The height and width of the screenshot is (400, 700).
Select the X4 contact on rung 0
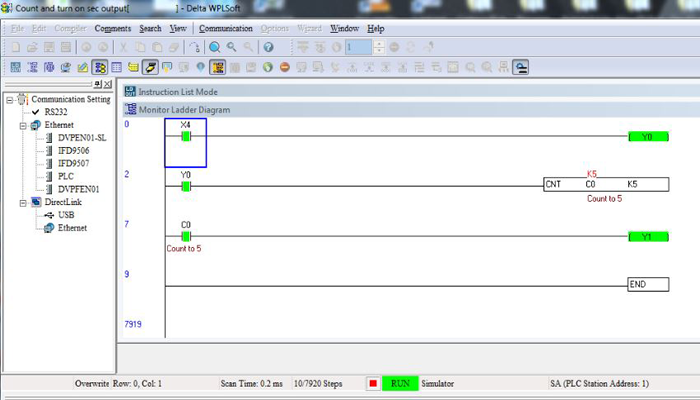point(186,137)
